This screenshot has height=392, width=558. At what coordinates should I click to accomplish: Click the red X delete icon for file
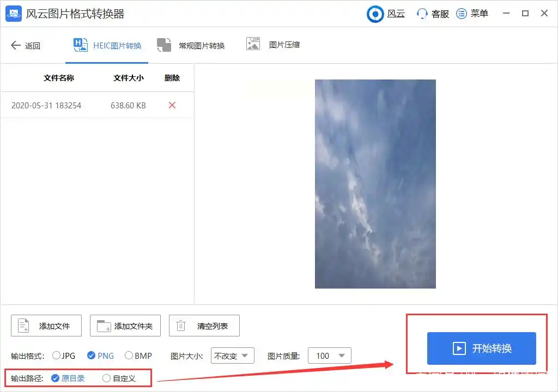click(x=172, y=105)
